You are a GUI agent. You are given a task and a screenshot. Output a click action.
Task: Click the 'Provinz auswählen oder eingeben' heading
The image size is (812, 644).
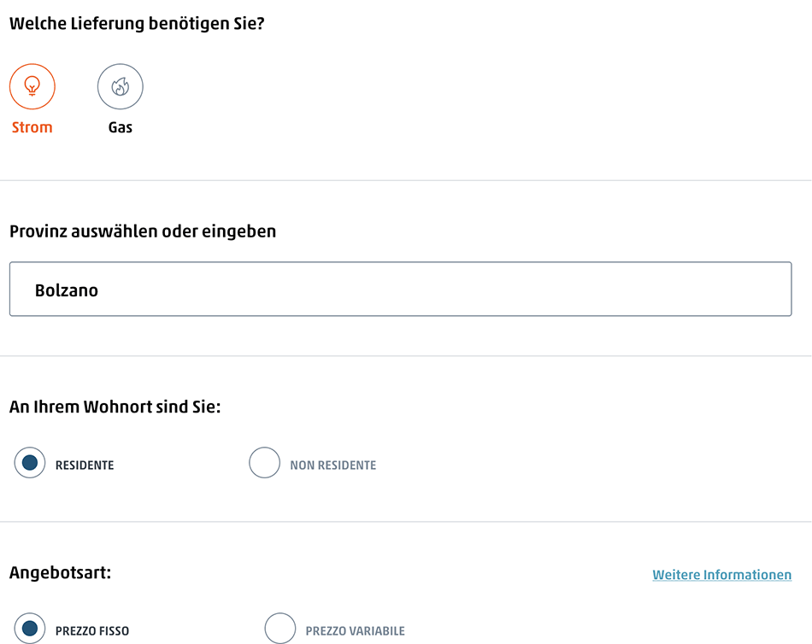click(x=143, y=231)
